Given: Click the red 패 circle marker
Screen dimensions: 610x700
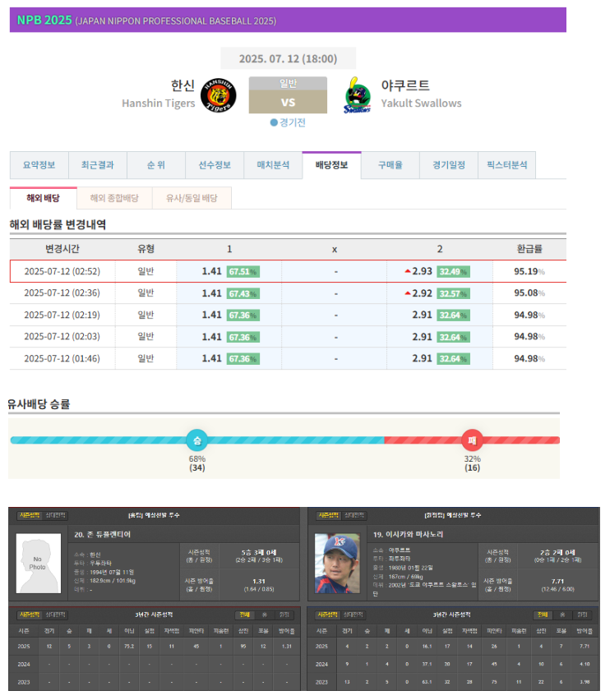Looking at the screenshot, I should [472, 440].
